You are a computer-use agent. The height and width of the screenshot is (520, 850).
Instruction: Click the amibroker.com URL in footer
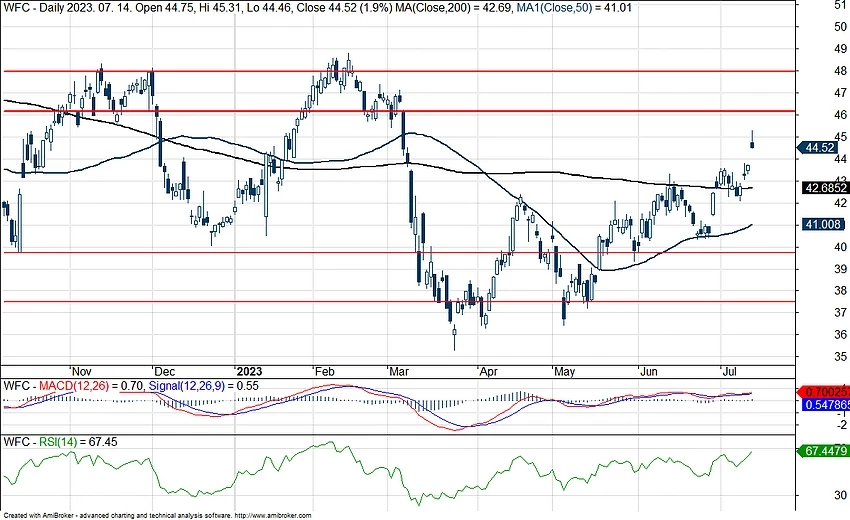click(x=273, y=516)
